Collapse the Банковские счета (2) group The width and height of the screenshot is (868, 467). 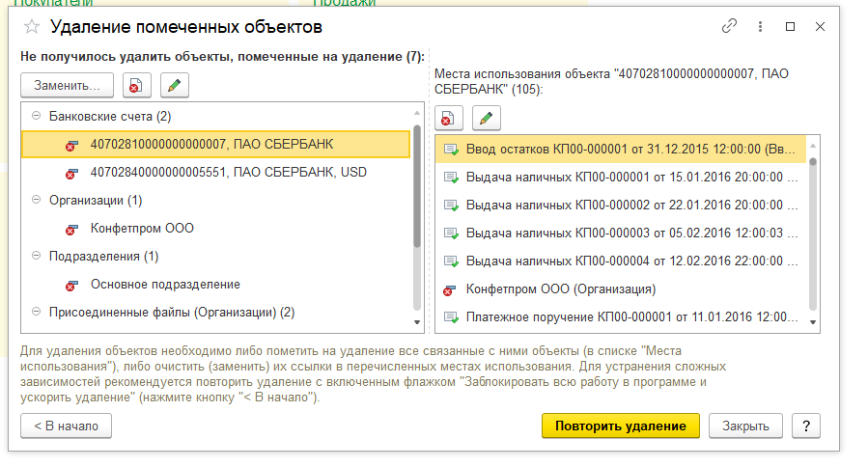pyautogui.click(x=37, y=116)
